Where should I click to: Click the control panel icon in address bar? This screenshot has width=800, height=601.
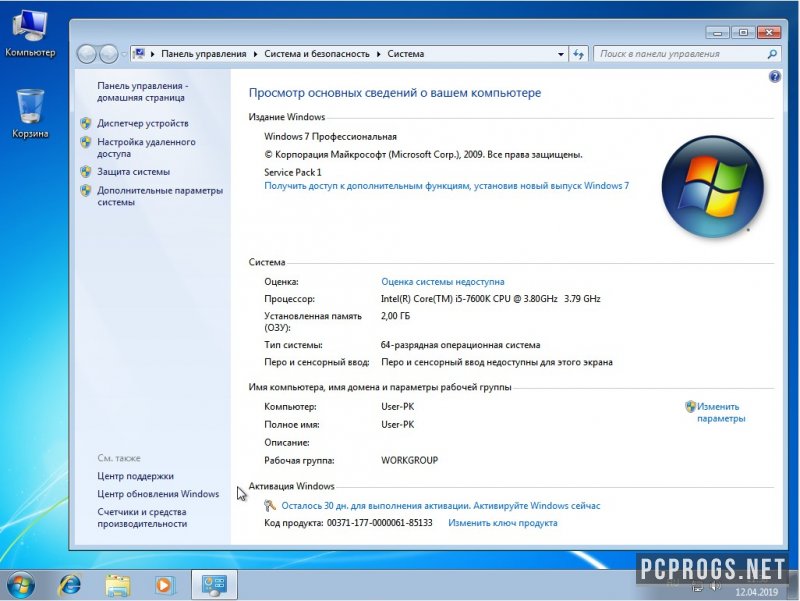pos(139,54)
